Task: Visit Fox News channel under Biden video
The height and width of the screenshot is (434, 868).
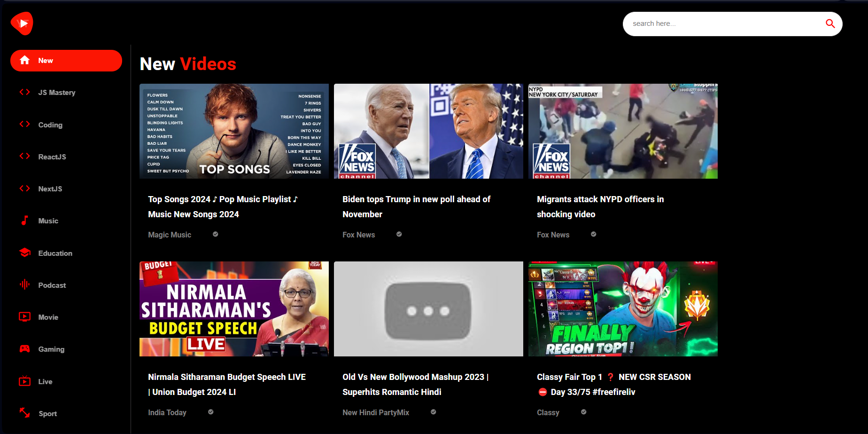Action: click(x=359, y=235)
